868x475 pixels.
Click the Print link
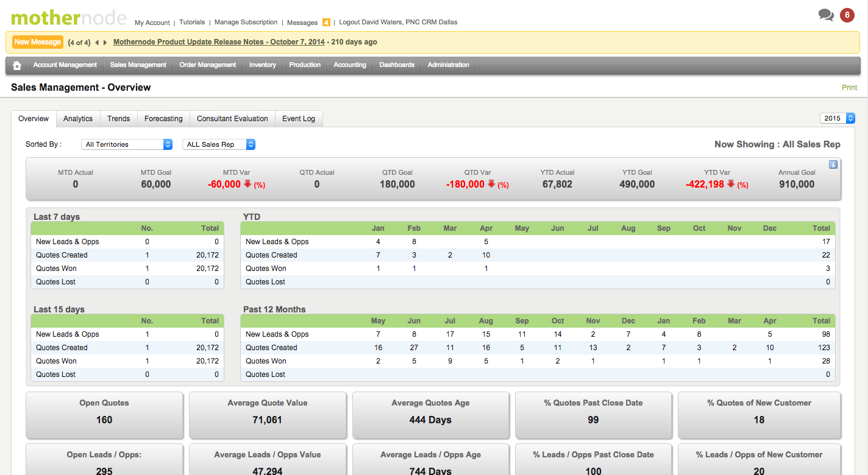[849, 87]
